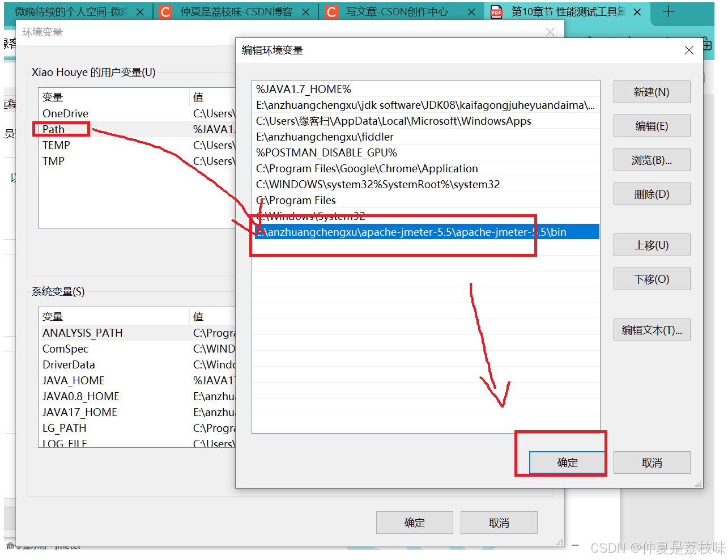This screenshot has width=728, height=560.
Task: Select JAVA17_HOME system variable
Action: pyautogui.click(x=137, y=412)
